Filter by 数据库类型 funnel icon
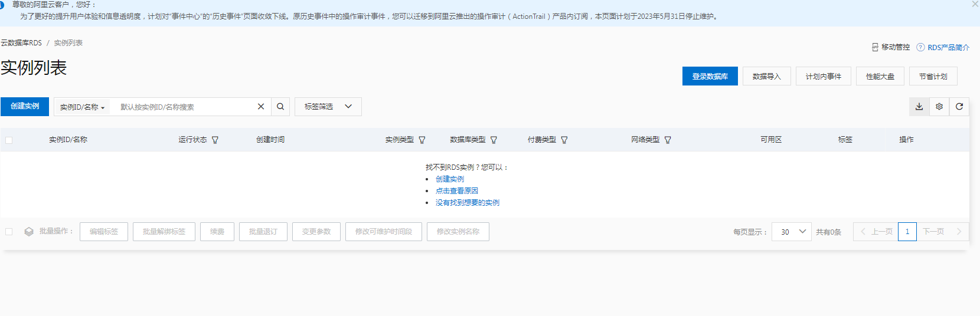The width and height of the screenshot is (980, 316). tap(494, 140)
